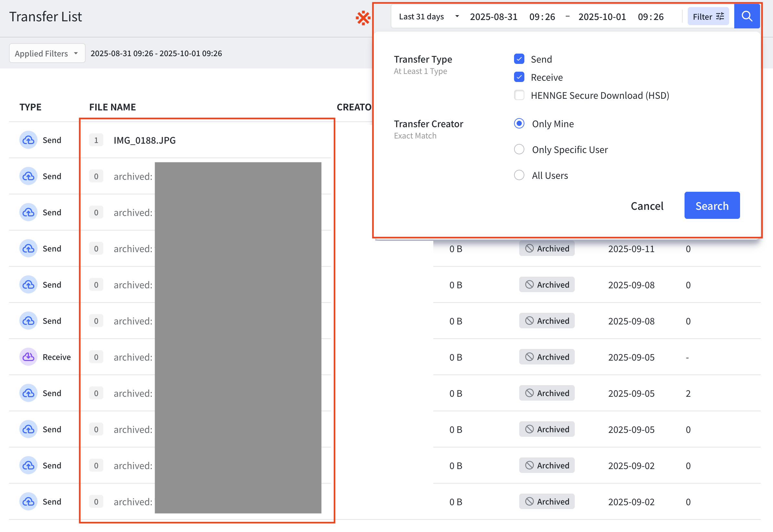The image size is (773, 532).
Task: Click the Archived badge in the row with count 2
Action: [x=547, y=393]
